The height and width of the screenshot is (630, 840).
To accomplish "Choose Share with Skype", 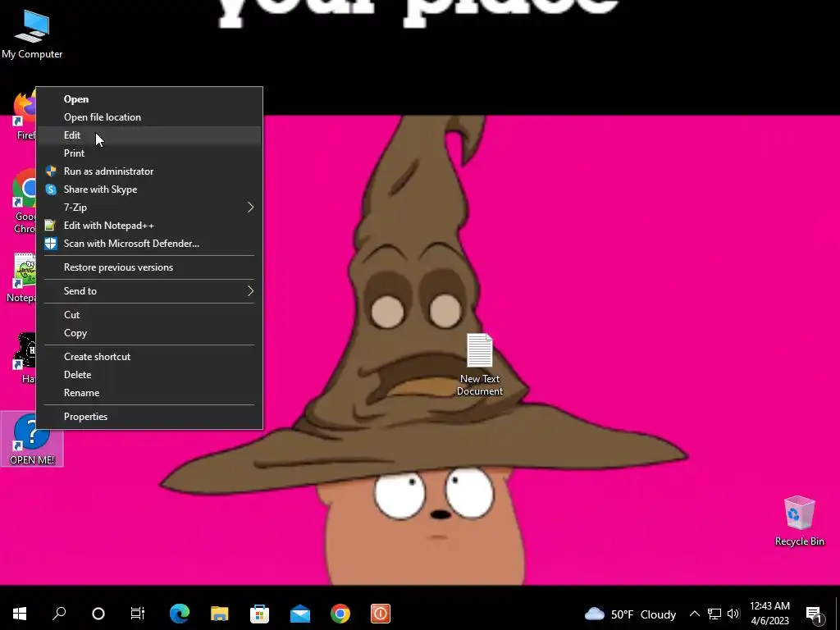I will point(149,189).
